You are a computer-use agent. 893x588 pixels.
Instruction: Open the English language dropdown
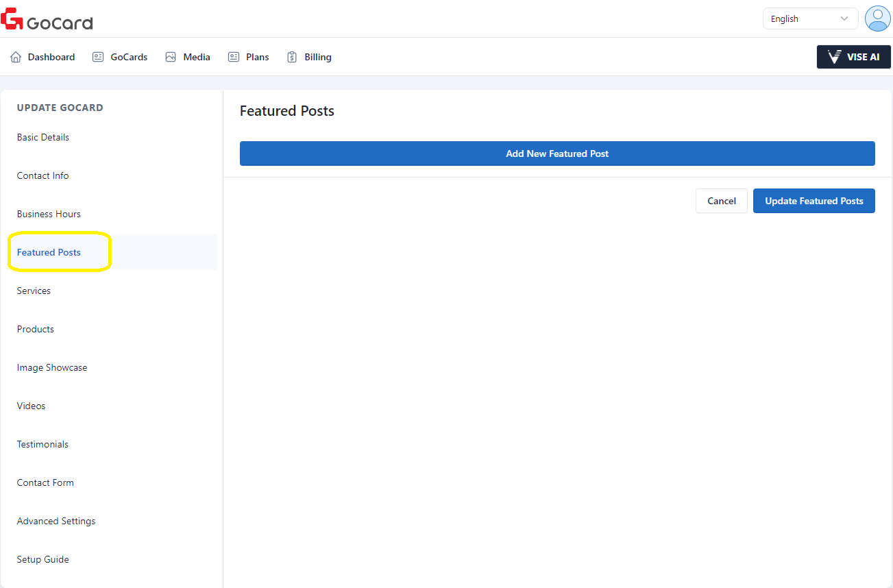(x=809, y=19)
